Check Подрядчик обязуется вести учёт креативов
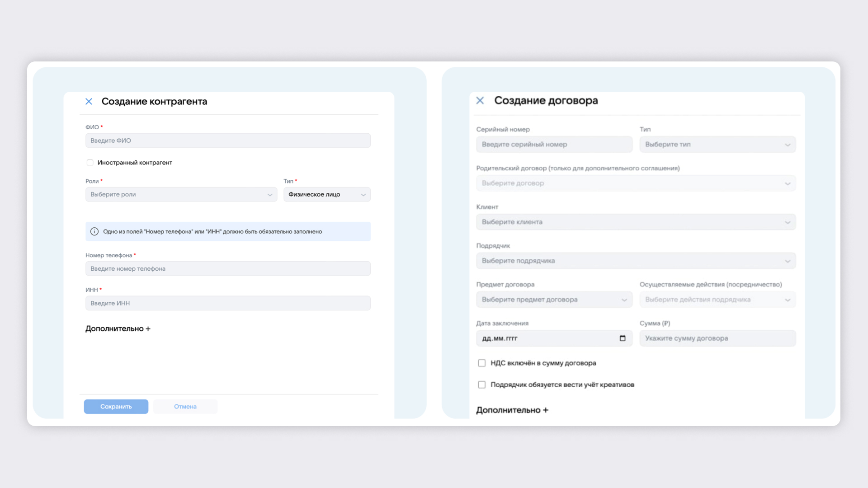Viewport: 868px width, 488px height. tap(482, 385)
